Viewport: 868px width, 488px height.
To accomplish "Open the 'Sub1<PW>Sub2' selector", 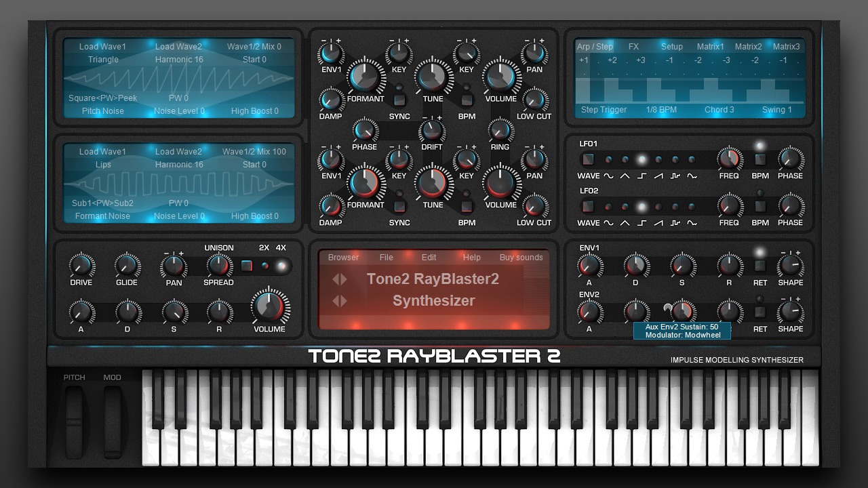I will [x=103, y=203].
